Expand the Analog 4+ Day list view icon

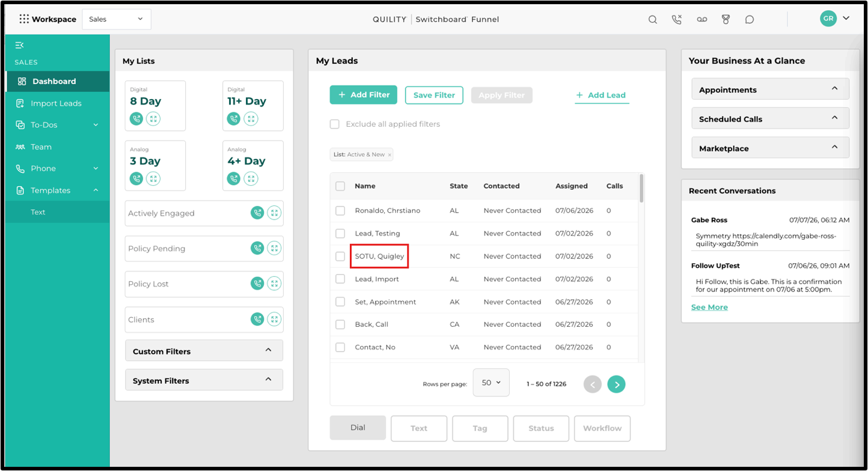251,178
